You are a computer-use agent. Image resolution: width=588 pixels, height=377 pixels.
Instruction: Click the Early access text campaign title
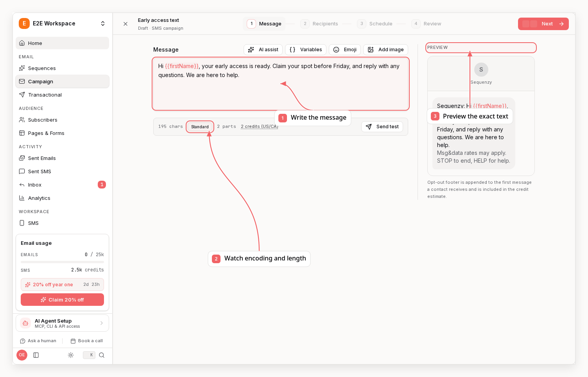[x=158, y=20]
